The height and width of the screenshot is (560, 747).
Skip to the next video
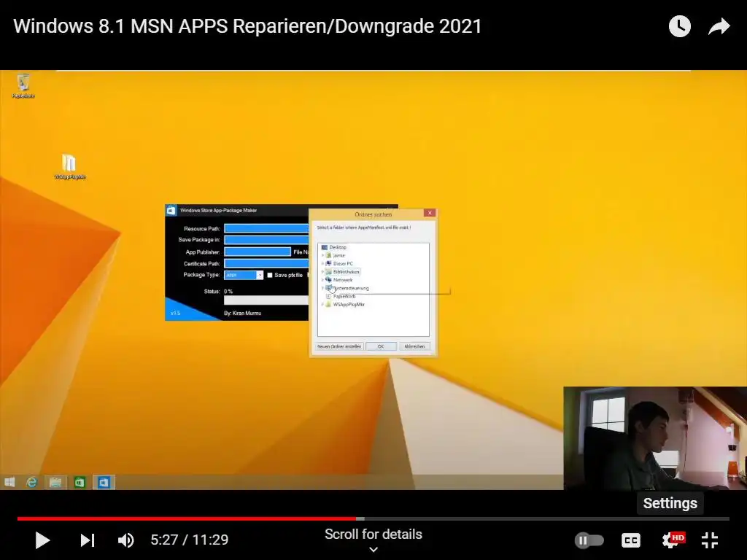88,540
